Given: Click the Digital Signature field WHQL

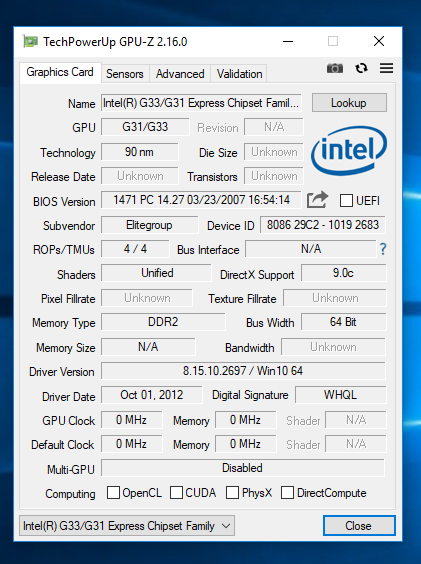Looking at the screenshot, I should click(340, 395).
